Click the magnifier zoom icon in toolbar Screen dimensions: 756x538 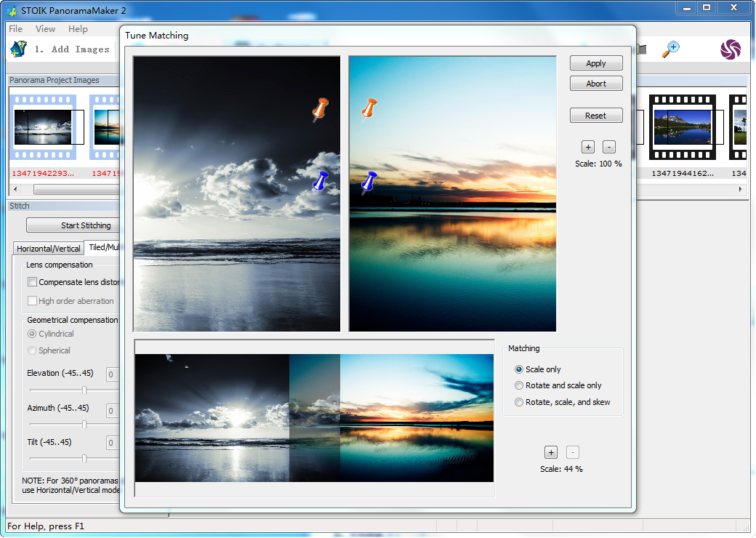(x=670, y=49)
